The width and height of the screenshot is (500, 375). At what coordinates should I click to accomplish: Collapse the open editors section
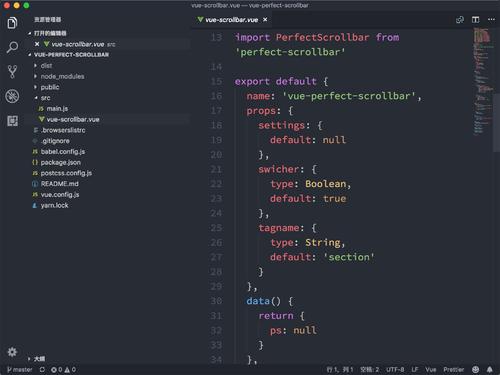(x=30, y=33)
